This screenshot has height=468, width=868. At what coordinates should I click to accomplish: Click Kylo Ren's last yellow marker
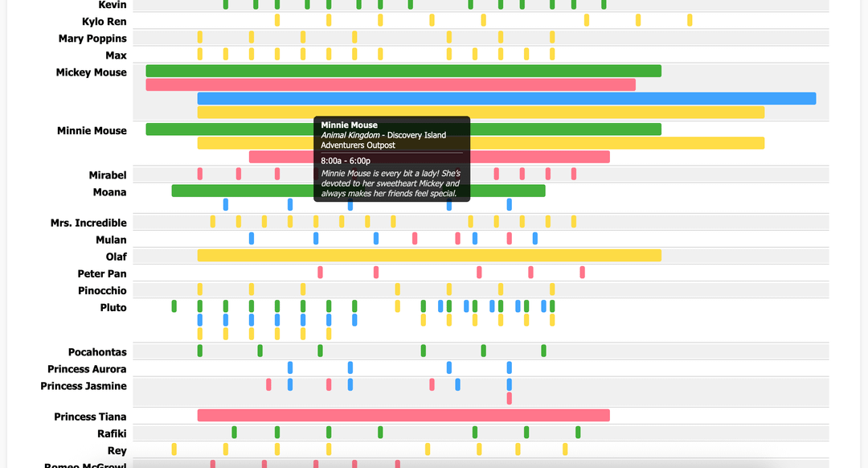click(x=690, y=20)
